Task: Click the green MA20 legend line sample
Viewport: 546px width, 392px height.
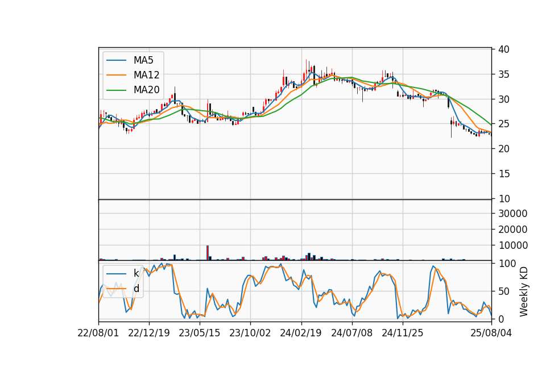Action: click(x=116, y=90)
